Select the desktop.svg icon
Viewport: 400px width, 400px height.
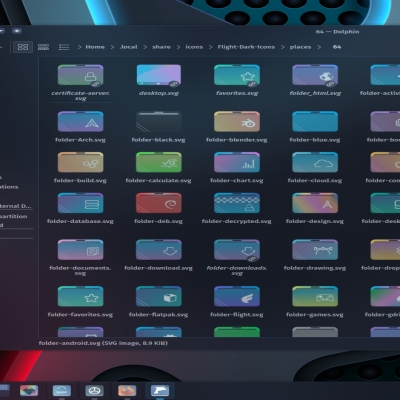click(159, 75)
